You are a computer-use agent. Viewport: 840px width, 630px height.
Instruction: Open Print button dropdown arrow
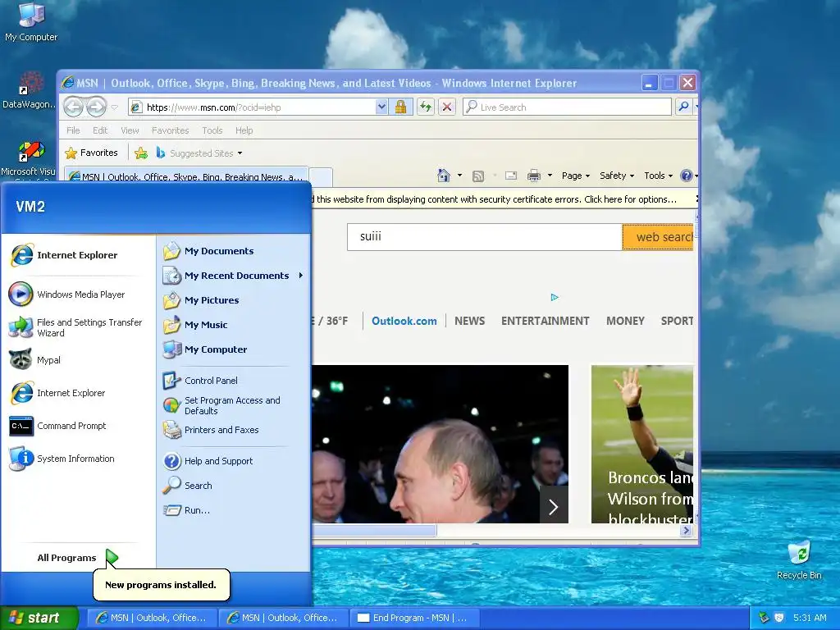point(550,176)
